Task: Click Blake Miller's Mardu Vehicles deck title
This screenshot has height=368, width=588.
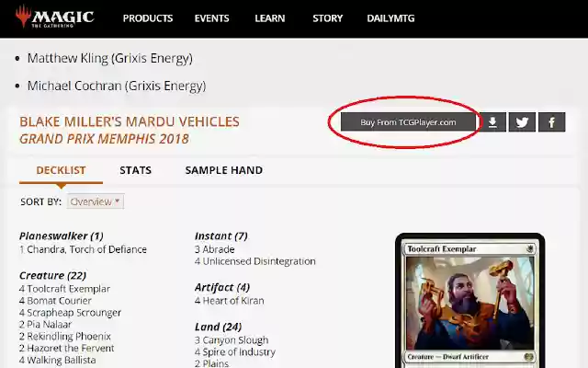Action: (130, 121)
